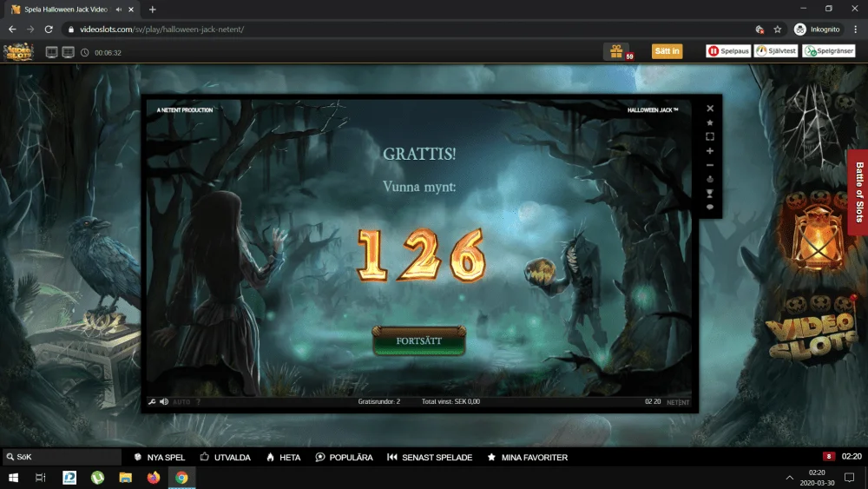This screenshot has height=489, width=868.
Task: Add game to favorites with star icon
Action: point(710,123)
